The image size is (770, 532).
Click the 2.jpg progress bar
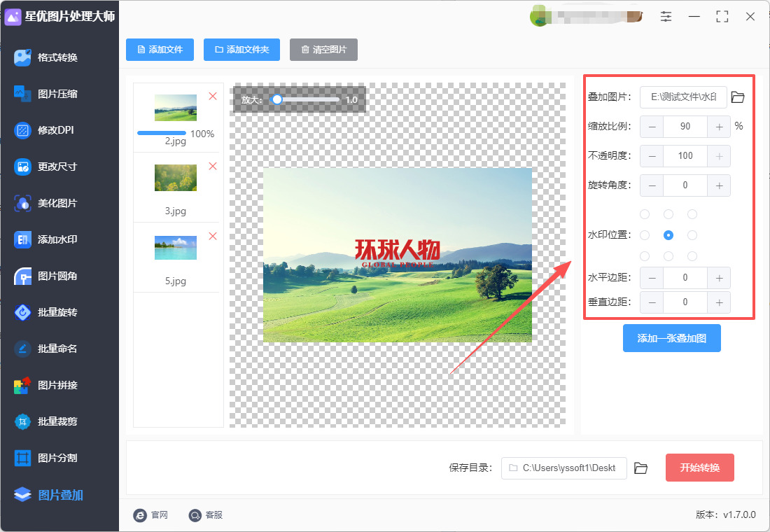pos(162,133)
